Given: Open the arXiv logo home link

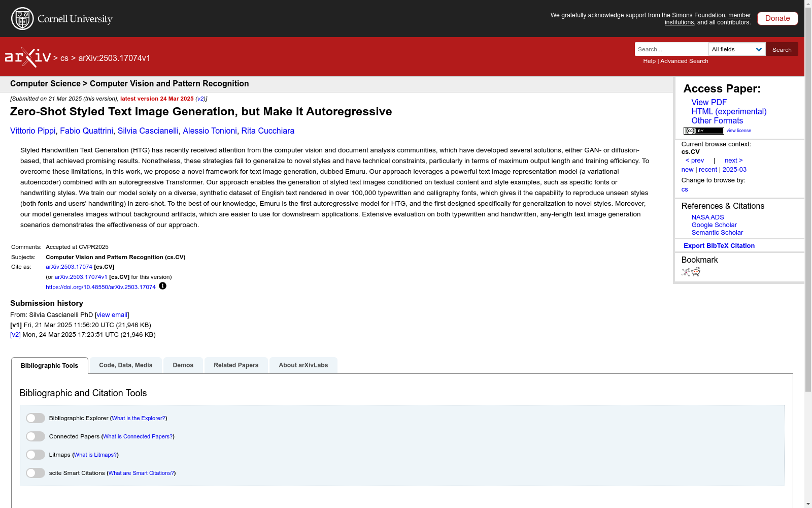Looking at the screenshot, I should (x=28, y=57).
